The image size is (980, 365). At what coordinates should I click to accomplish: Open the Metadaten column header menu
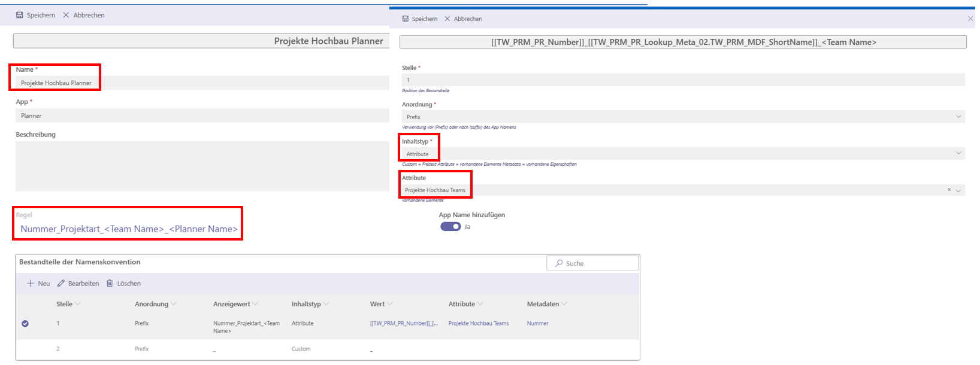point(564,304)
